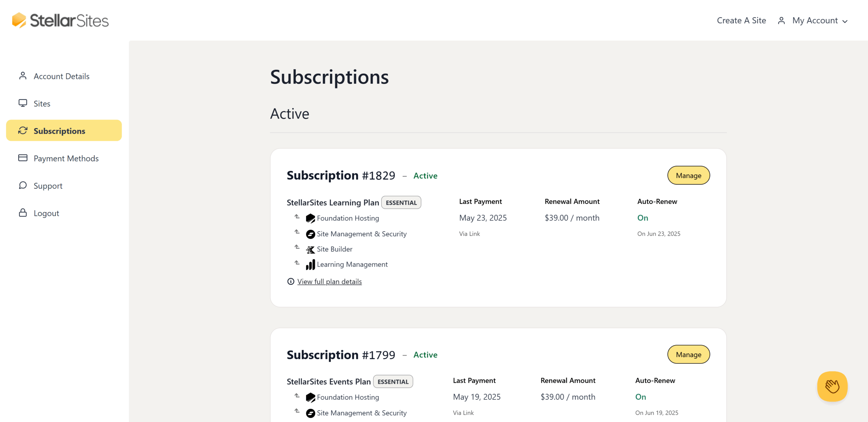Click Manage on Subscription #1829
Image resolution: width=868 pixels, height=422 pixels.
click(688, 175)
